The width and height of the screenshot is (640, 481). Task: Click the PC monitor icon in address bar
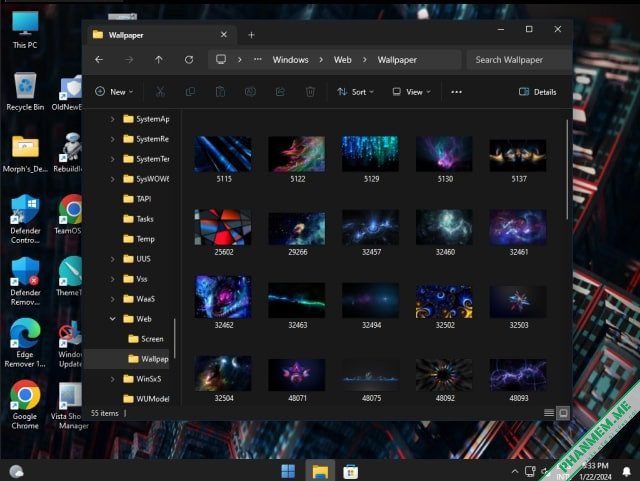pos(221,60)
